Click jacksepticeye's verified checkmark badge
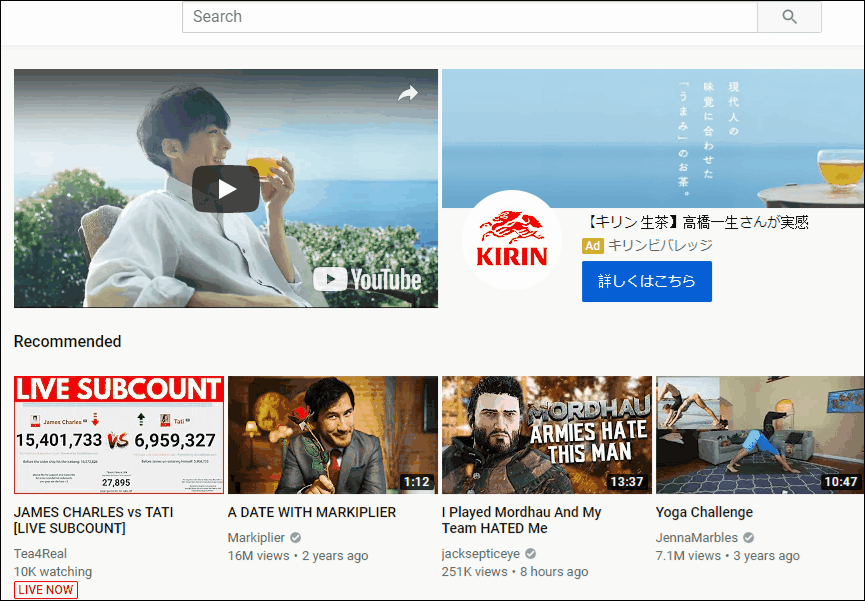 530,554
